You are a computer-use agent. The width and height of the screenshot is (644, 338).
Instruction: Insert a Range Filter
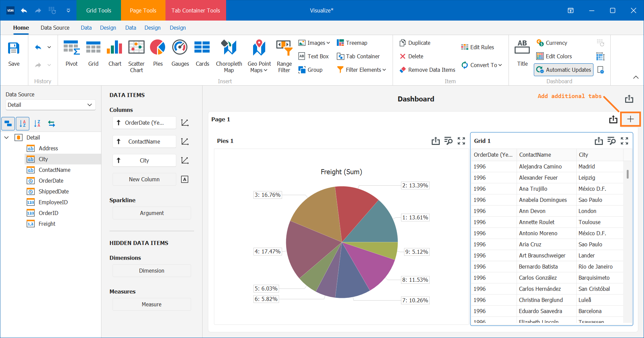(x=283, y=56)
